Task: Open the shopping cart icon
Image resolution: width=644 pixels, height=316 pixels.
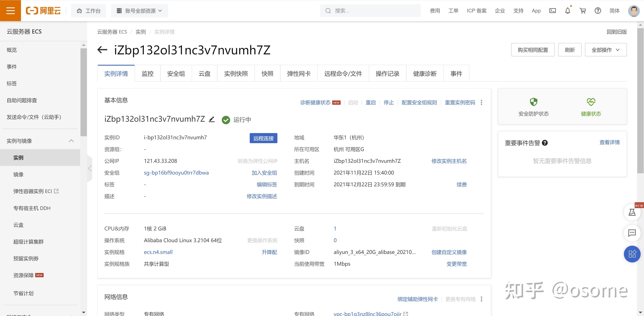Action: click(582, 11)
